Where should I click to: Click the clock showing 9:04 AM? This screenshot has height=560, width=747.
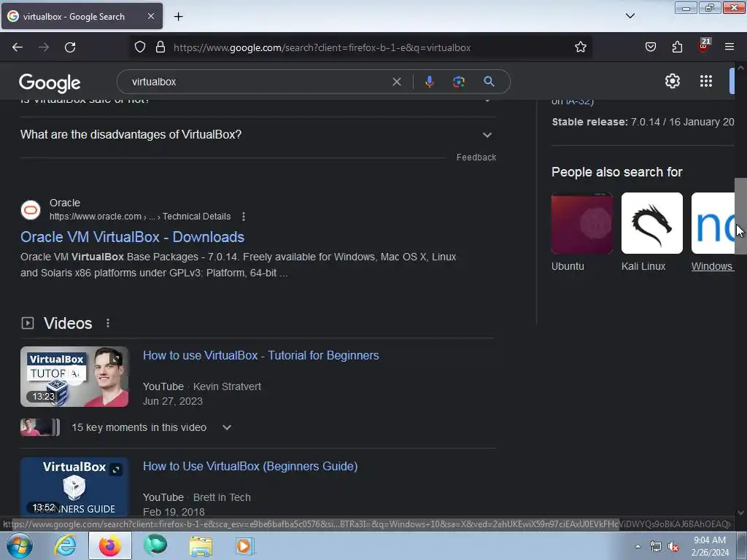709,540
